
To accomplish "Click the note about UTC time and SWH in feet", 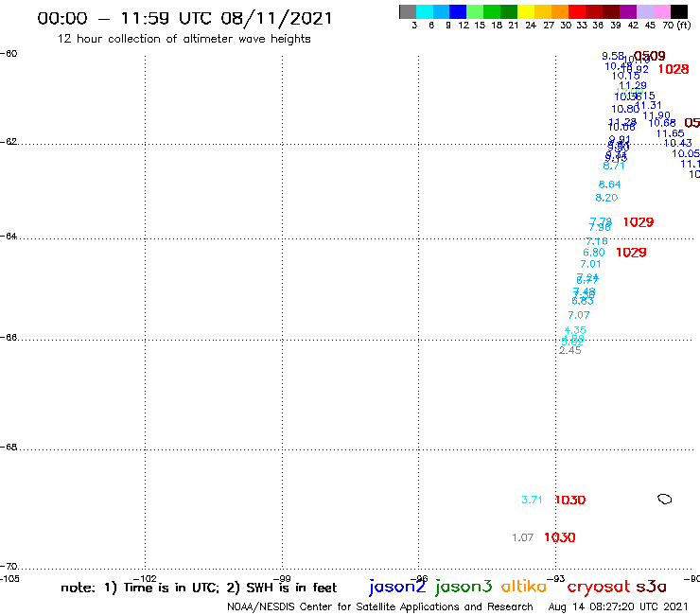I will tap(199, 588).
